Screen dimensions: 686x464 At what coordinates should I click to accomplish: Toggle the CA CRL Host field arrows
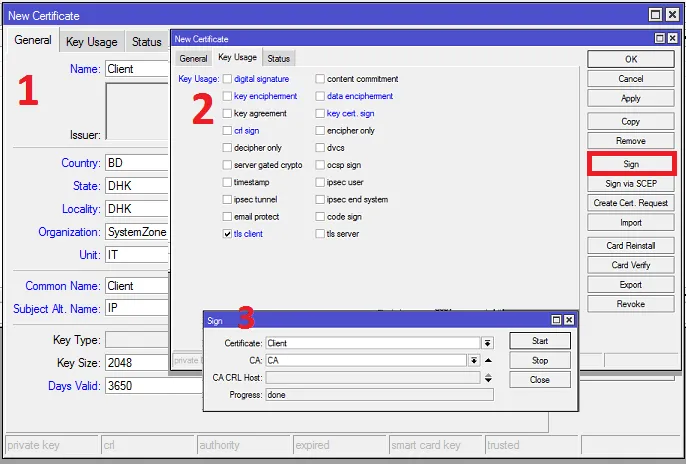[x=488, y=378]
